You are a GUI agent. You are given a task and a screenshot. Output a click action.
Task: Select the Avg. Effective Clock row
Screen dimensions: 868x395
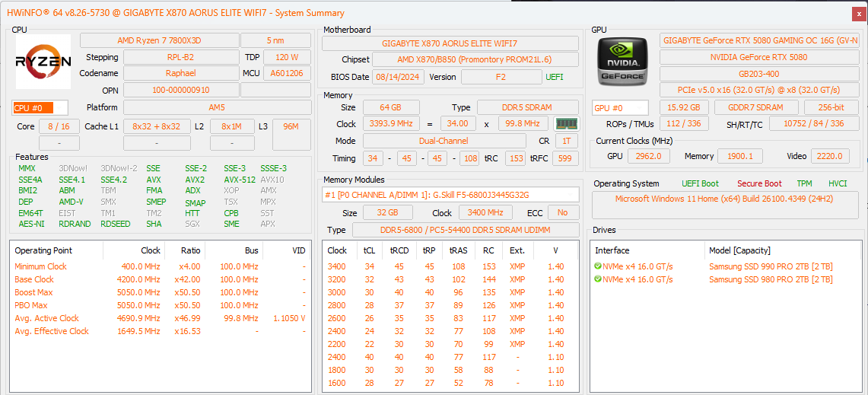coord(161,331)
